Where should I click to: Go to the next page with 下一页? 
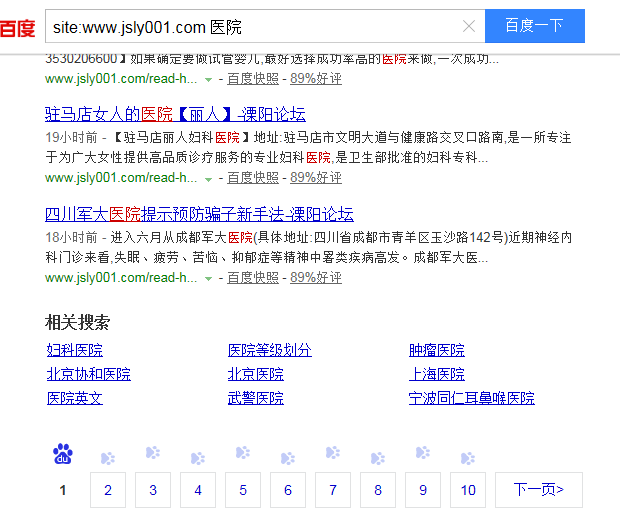538,490
